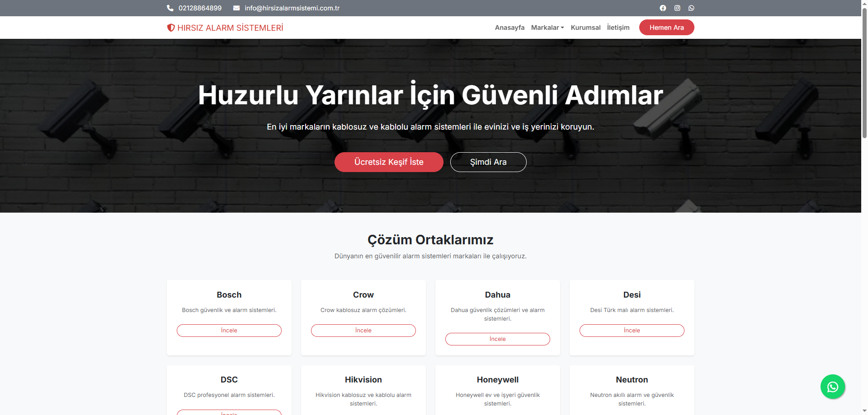
Task: Click İncele under Crow card
Action: (x=363, y=331)
